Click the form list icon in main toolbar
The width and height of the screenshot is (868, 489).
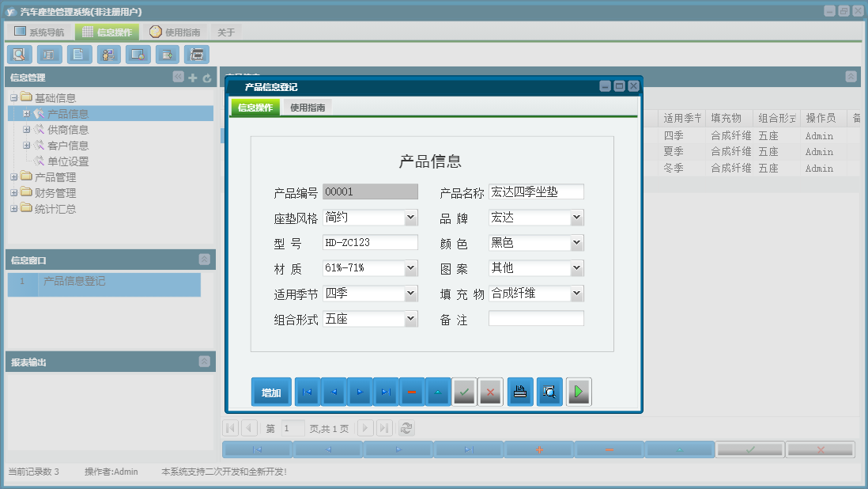point(49,55)
